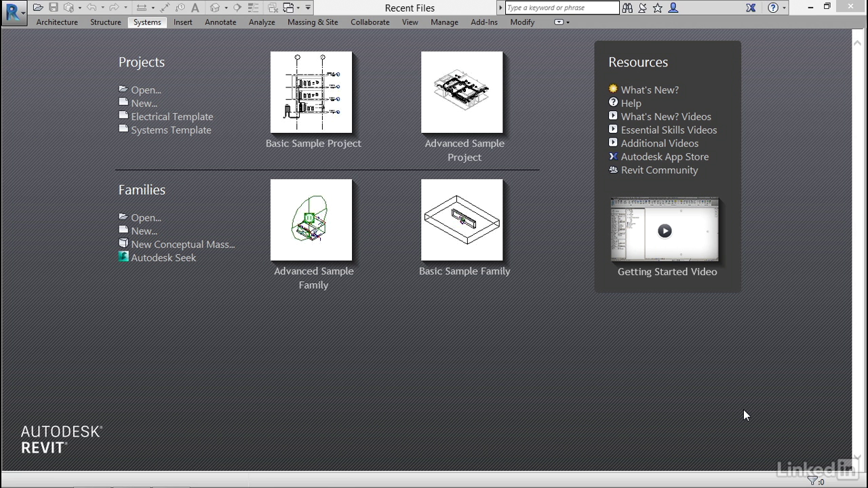Open the Add-Ins ribbon tab
Image resolution: width=868 pixels, height=488 pixels.
[x=484, y=22]
